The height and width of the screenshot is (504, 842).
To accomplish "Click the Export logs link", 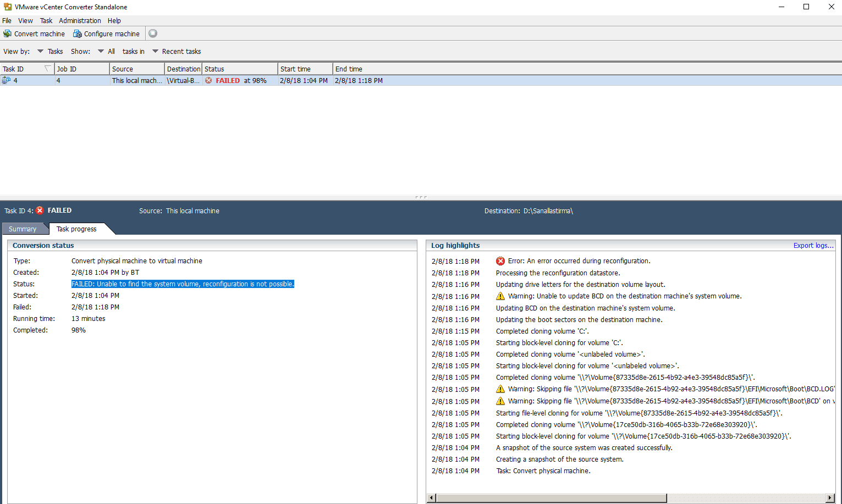I will coord(813,245).
